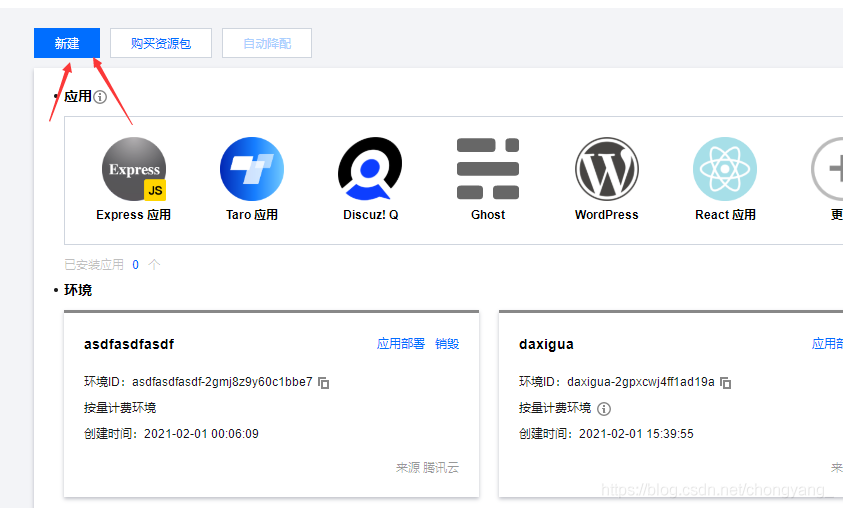Viewport: 843px width, 508px height.
Task: Click the blue 新建 button
Action: pyautogui.click(x=67, y=43)
